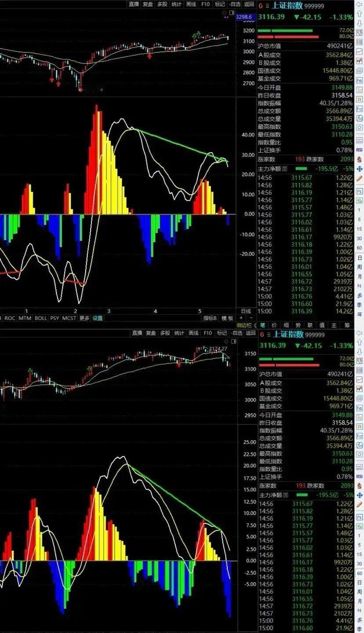364x633 pixels.
Task: Click the blue four-way move icon in the lower chart's sidebar
Action: point(359,496)
